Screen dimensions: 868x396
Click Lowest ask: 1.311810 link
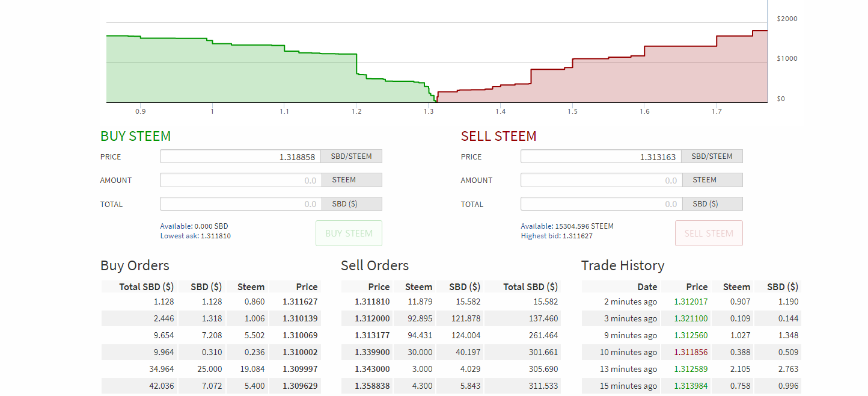(x=195, y=236)
